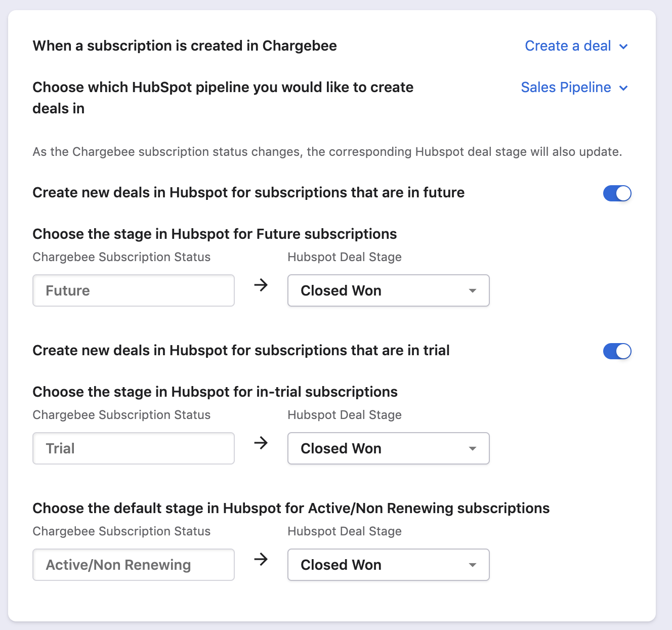Expand the Active/Non Renewing Hubspot Deal Stage dropdown
This screenshot has width=672, height=630.
(388, 565)
